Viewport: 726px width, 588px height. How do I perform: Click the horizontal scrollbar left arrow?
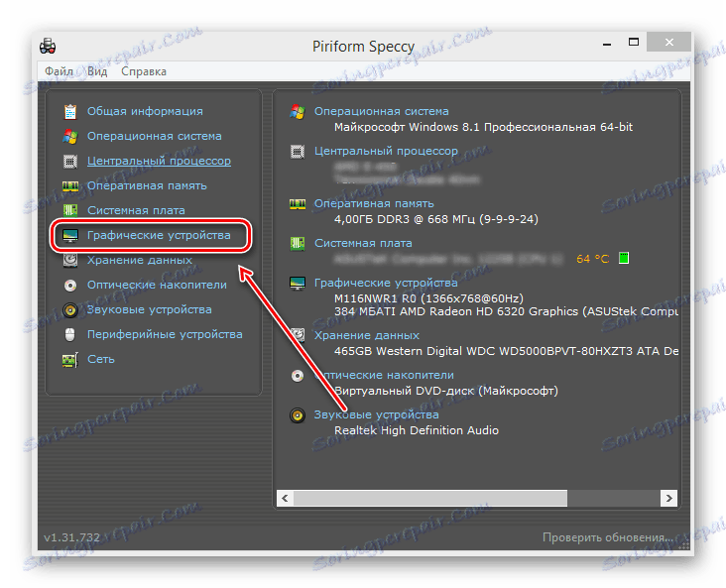tap(286, 498)
